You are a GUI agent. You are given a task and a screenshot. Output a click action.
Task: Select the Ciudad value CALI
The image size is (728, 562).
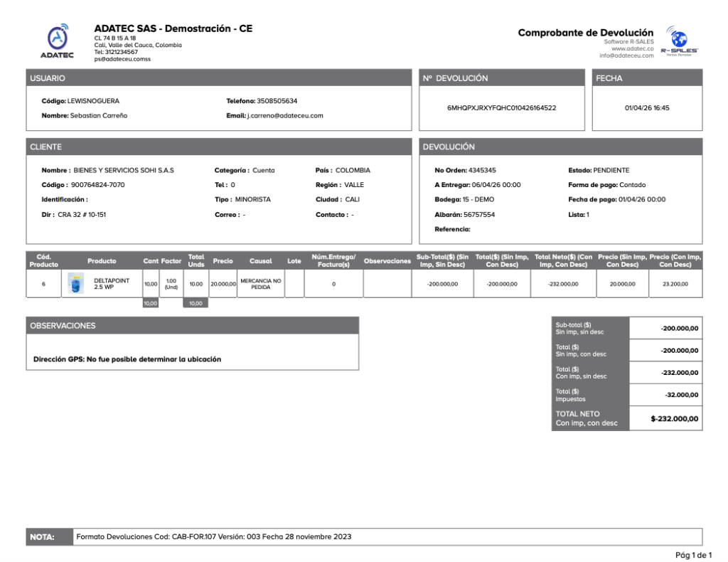pyautogui.click(x=353, y=199)
